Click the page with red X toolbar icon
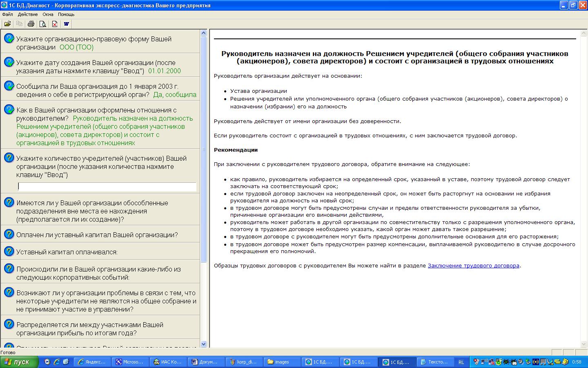Screen dimensions: 588x368 (x=55, y=24)
